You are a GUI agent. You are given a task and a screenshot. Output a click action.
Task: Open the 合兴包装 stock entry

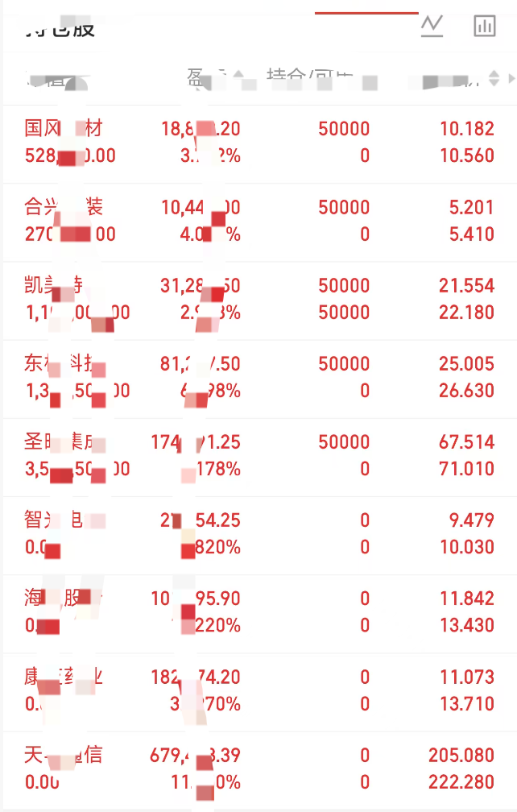[x=260, y=222]
